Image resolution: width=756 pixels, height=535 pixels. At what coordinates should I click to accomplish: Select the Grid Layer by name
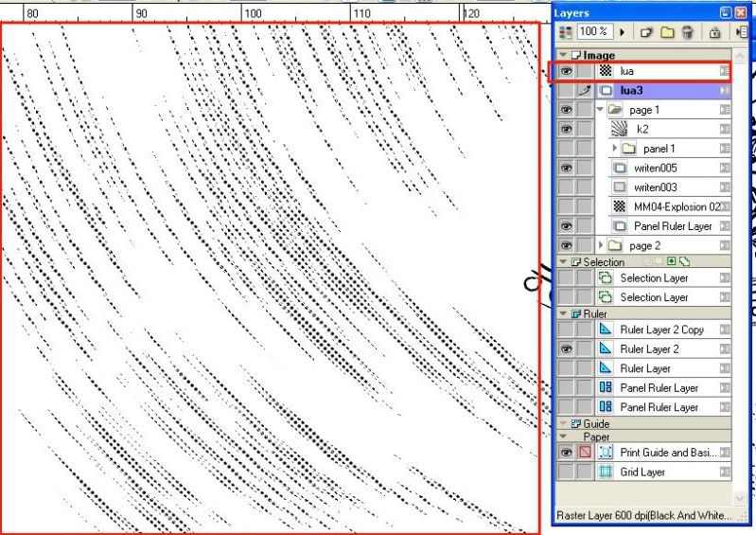pyautogui.click(x=642, y=472)
